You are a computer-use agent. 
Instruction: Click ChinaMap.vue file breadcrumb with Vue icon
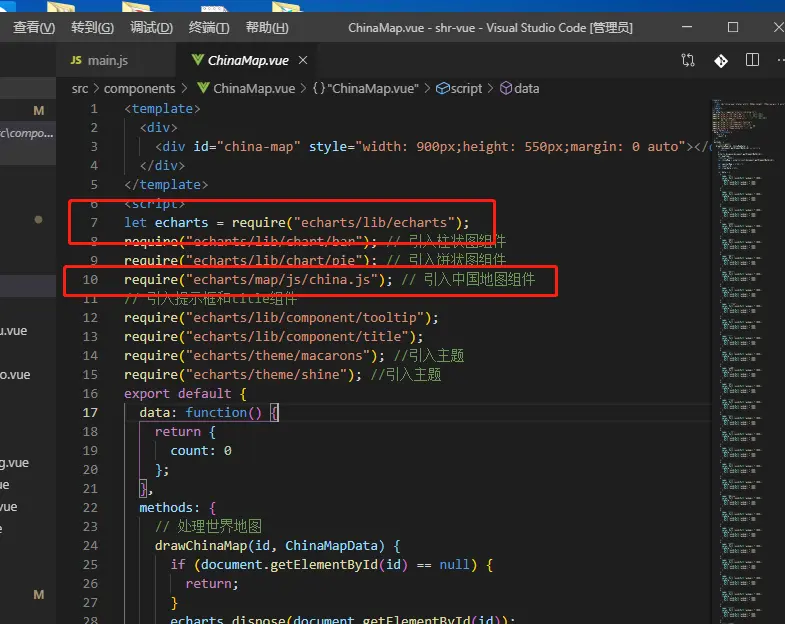click(x=246, y=89)
